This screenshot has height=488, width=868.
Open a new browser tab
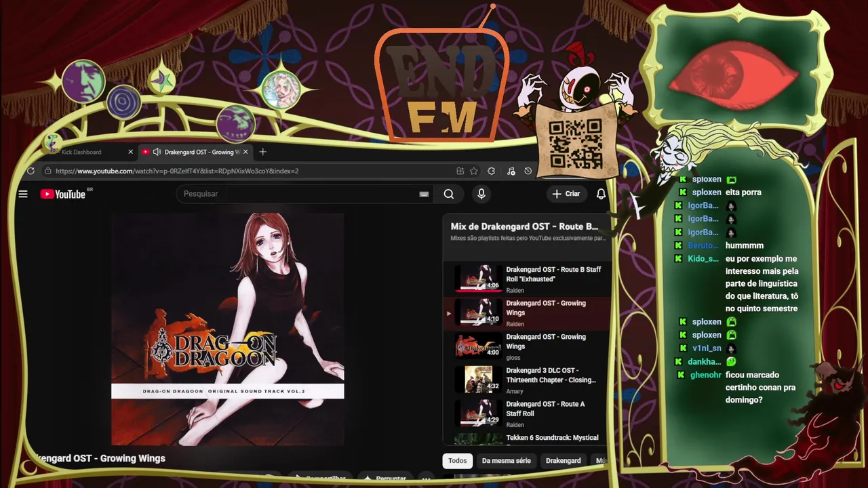click(262, 152)
